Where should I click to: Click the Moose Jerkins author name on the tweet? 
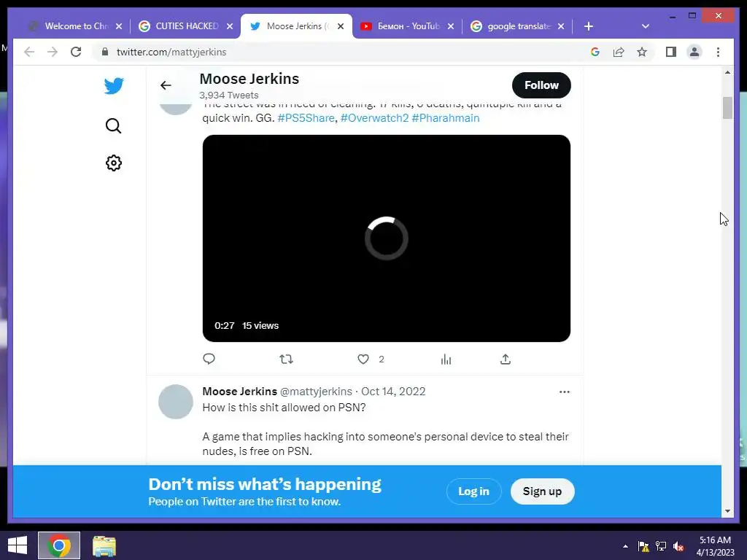pos(239,392)
